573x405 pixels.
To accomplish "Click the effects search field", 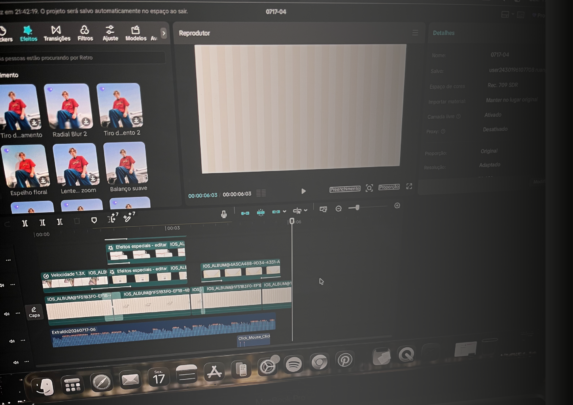I will coord(82,58).
